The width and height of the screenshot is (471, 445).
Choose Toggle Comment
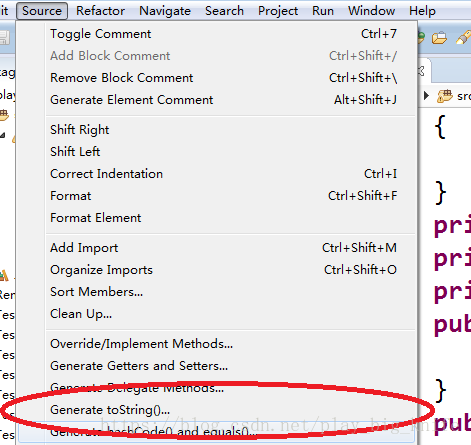(217, 34)
